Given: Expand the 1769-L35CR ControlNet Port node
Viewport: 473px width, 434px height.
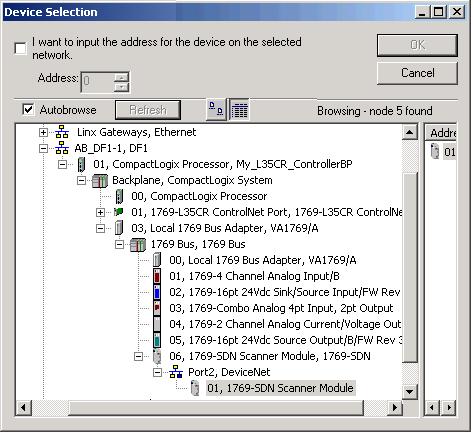Looking at the screenshot, I should (x=100, y=212).
